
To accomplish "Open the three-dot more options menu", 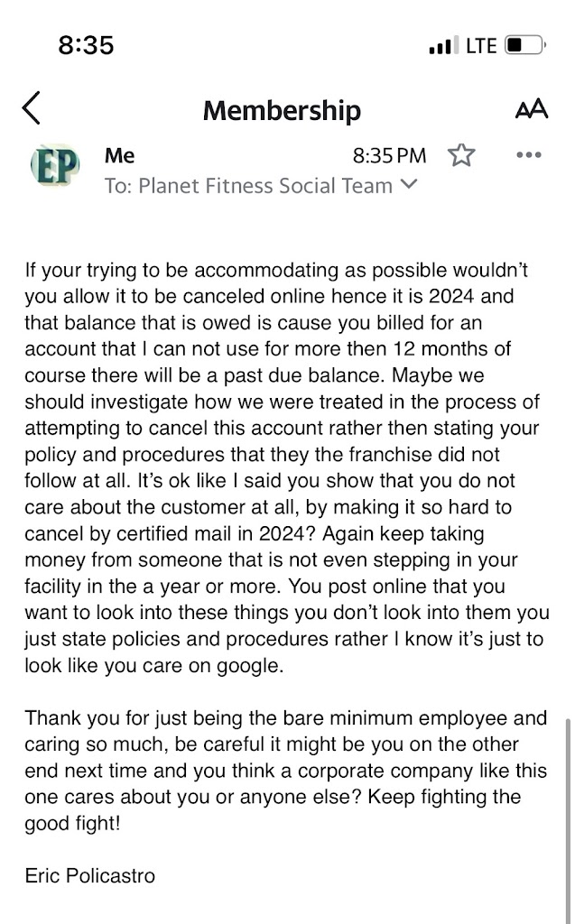I will pyautogui.click(x=528, y=155).
